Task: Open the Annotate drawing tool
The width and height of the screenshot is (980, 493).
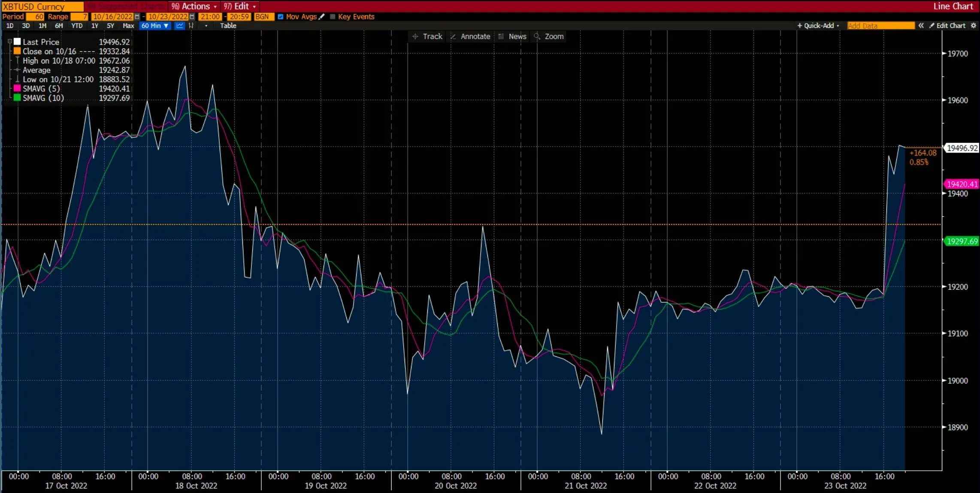Action: tap(470, 36)
